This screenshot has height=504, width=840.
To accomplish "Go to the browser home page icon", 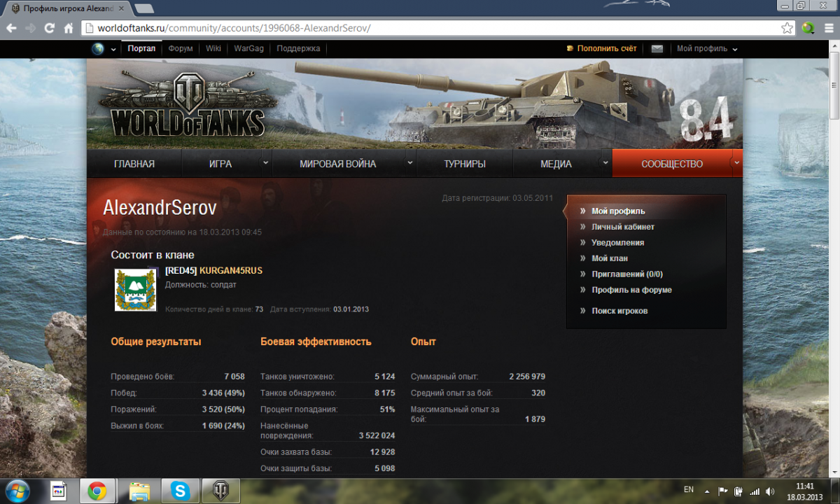I will [68, 29].
